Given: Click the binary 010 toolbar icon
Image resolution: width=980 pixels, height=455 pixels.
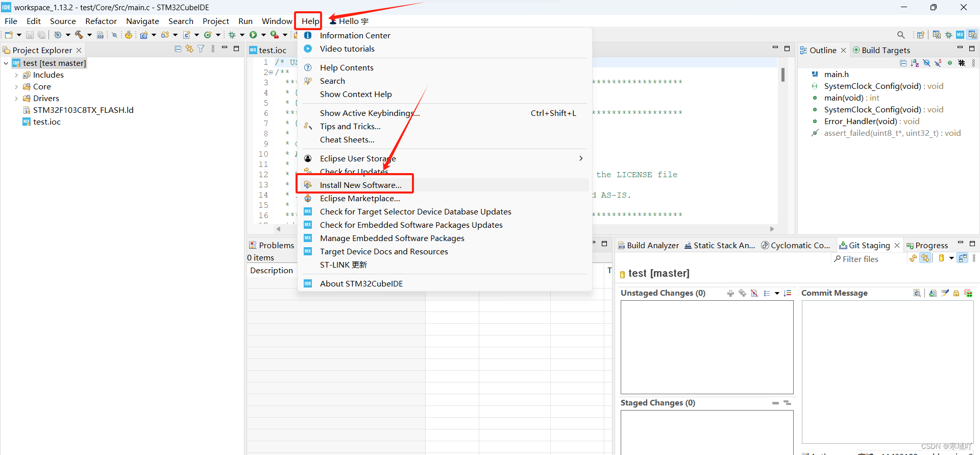Looking at the screenshot, I should tap(101, 35).
